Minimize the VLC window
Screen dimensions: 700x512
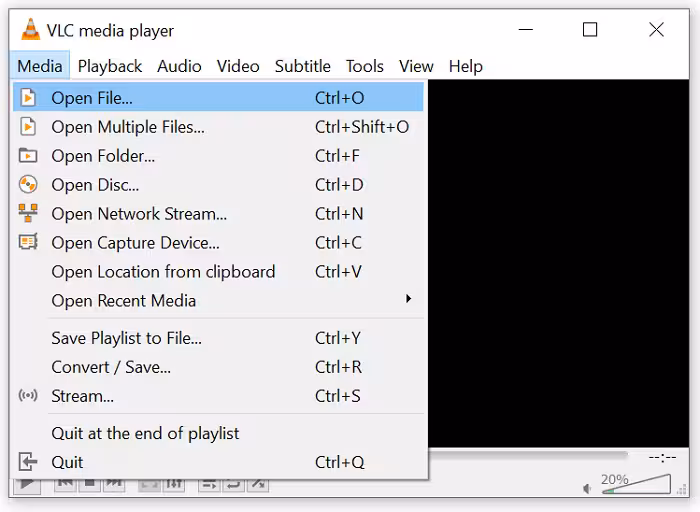click(525, 30)
